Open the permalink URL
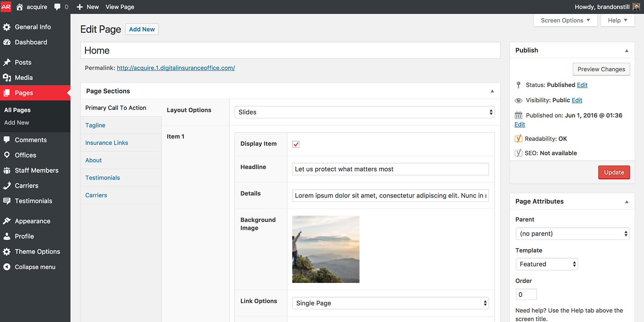Image resolution: width=644 pixels, height=322 pixels. click(x=176, y=68)
